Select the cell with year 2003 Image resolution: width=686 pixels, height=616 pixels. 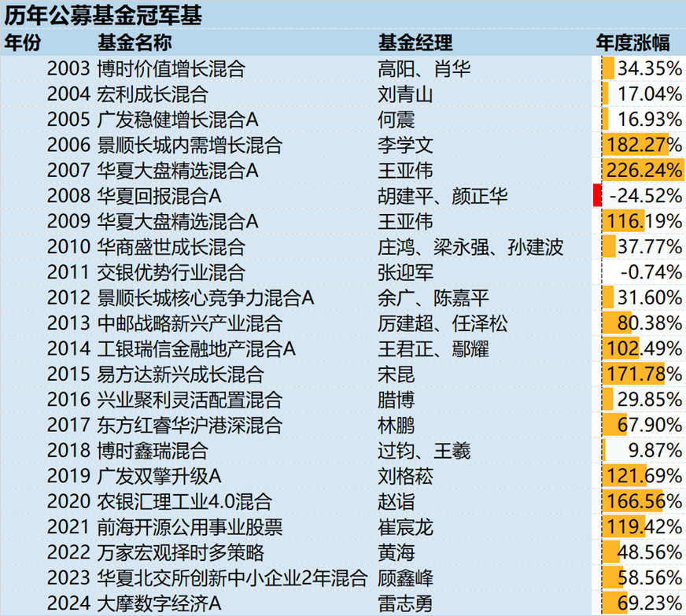coord(68,68)
